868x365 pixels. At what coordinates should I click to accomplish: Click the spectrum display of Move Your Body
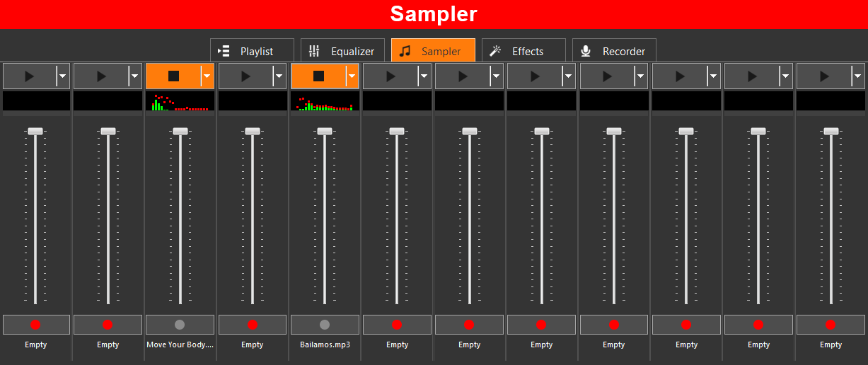coord(180,101)
